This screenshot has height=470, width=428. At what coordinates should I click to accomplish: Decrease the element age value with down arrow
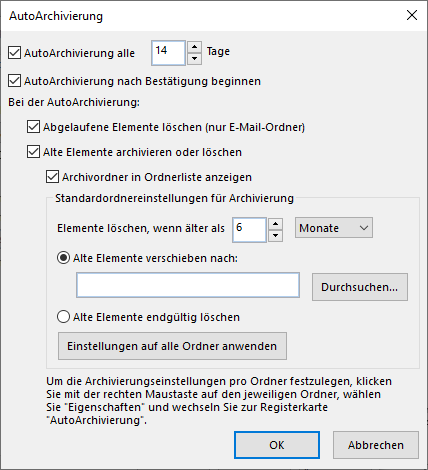(x=275, y=236)
